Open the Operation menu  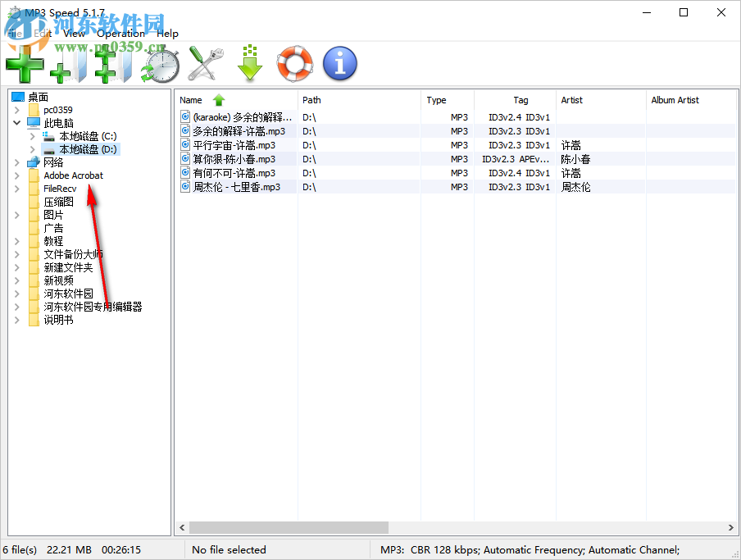pos(121,34)
